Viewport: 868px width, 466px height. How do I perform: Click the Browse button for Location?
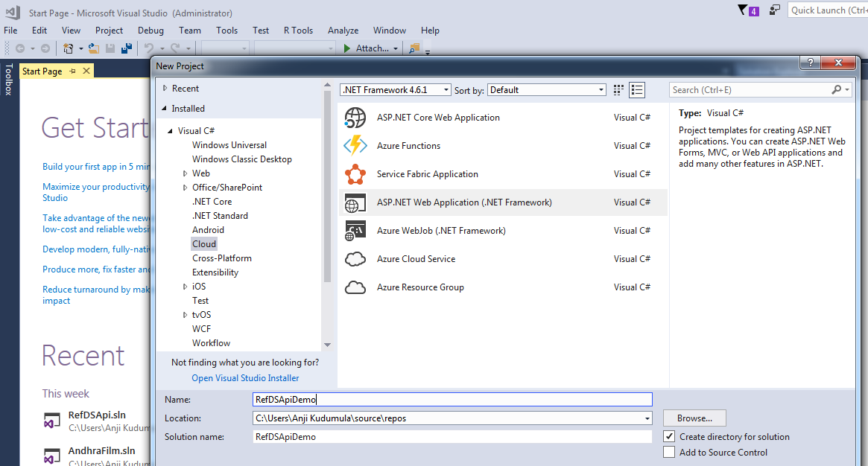click(x=694, y=418)
